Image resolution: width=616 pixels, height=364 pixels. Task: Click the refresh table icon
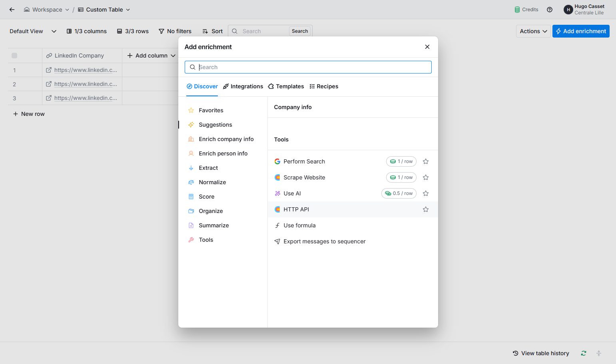(584, 353)
